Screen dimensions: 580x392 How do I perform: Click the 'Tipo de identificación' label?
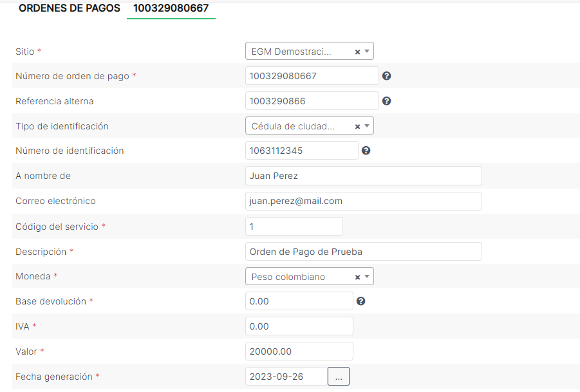(62, 126)
